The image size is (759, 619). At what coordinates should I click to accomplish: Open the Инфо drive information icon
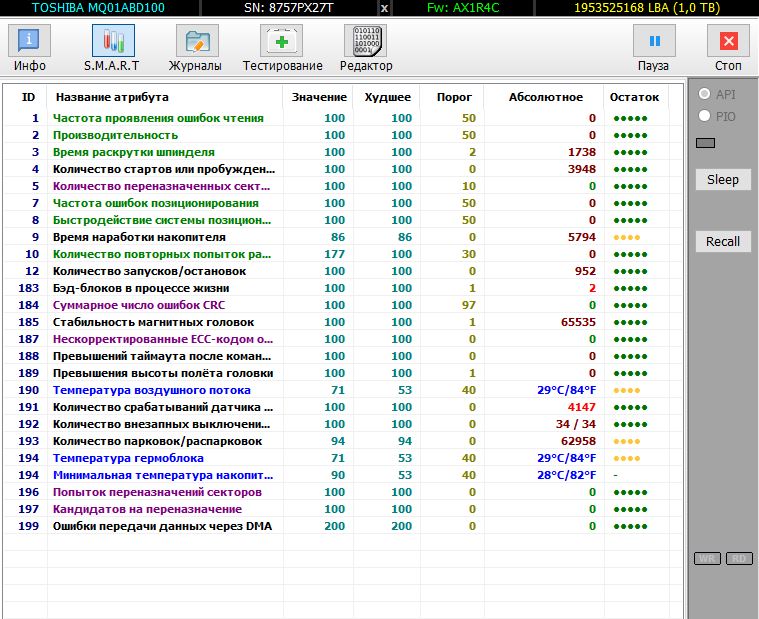[29, 41]
